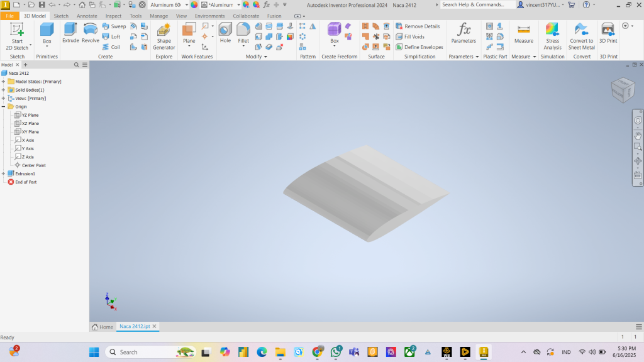Switch to the Sketch ribbon tab
Image resolution: width=644 pixels, height=362 pixels.
[61, 16]
